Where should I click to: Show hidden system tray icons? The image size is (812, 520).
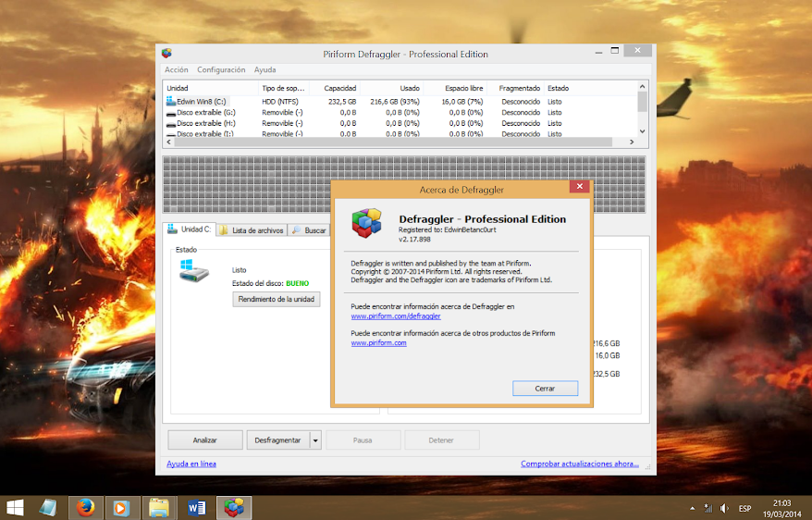pos(693,508)
